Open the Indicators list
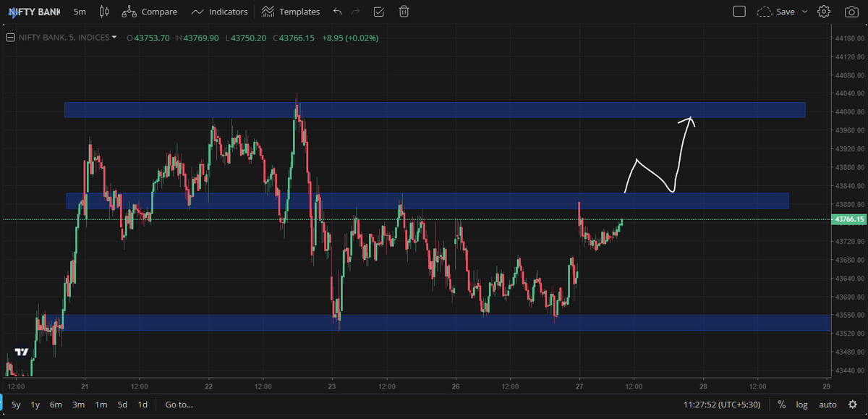 (x=219, y=12)
